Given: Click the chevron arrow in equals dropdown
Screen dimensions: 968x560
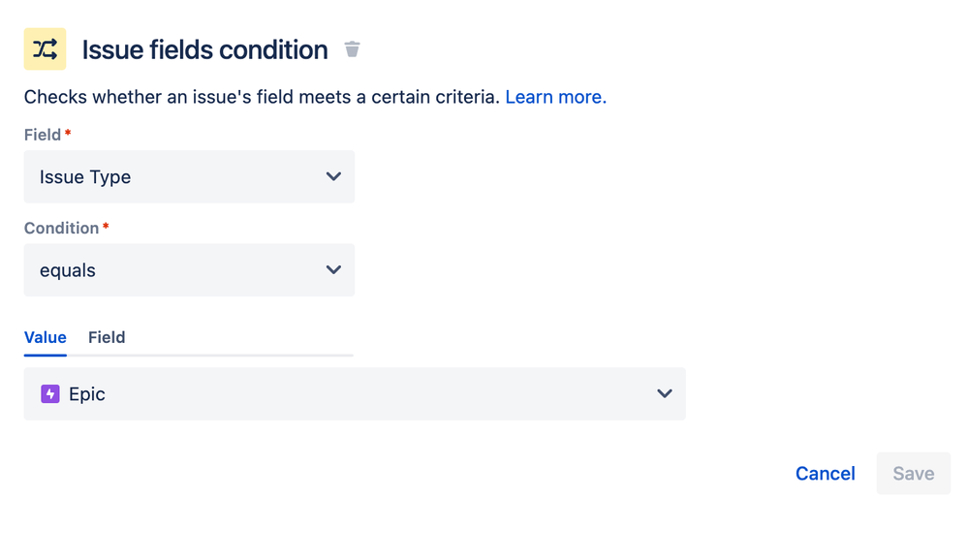Looking at the screenshot, I should tap(333, 269).
